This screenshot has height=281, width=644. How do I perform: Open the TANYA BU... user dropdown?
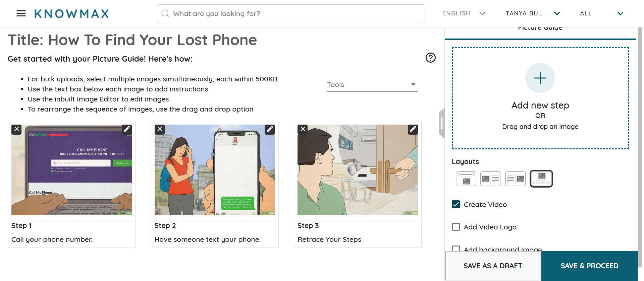click(533, 13)
